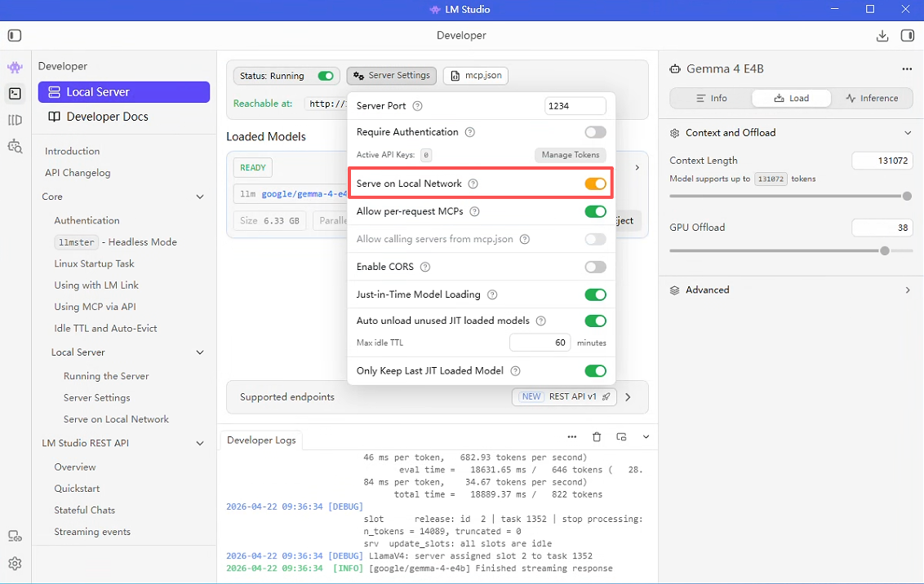
Task: Click help icon next to Enable CORS
Action: tap(424, 267)
